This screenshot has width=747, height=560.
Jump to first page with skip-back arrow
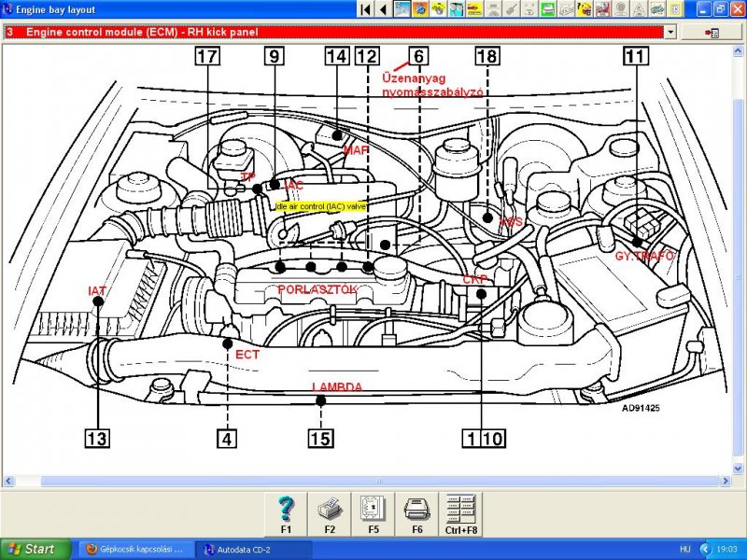click(x=365, y=9)
